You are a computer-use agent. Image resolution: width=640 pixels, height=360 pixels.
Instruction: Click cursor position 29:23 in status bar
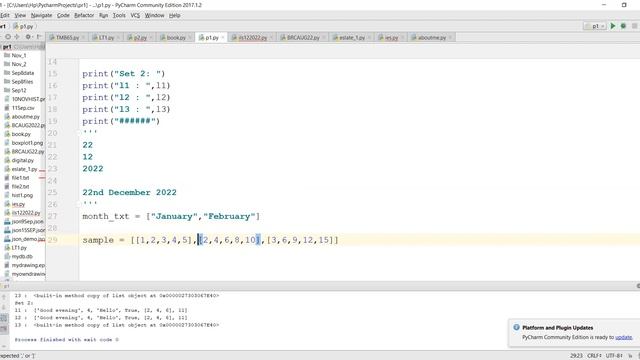click(x=576, y=356)
